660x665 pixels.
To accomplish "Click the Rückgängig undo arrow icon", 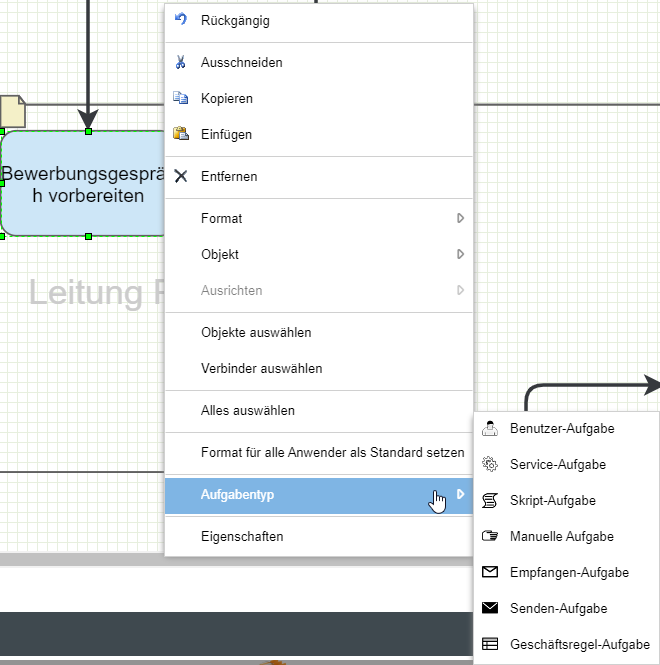I will click(181, 20).
